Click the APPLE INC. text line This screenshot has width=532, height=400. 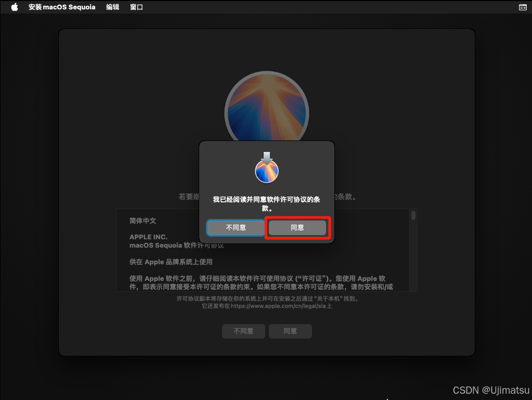148,237
